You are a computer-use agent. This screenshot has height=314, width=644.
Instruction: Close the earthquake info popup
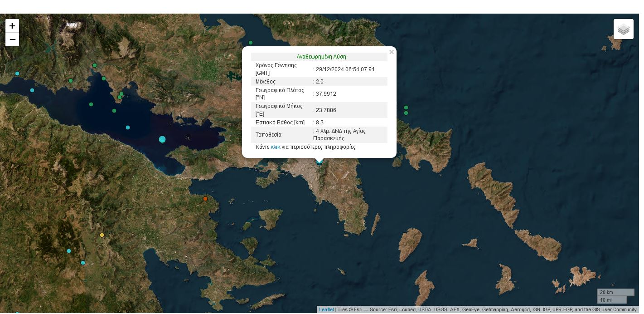click(x=392, y=52)
